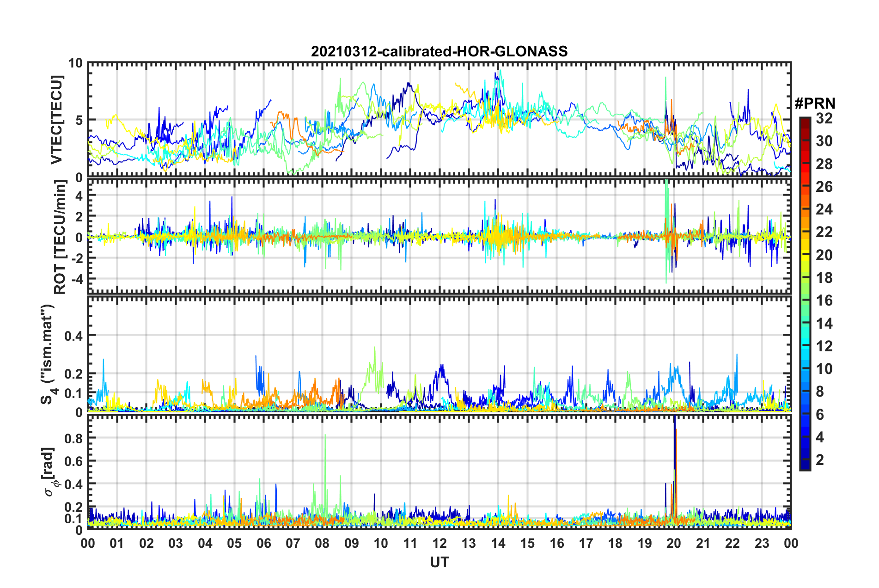Image resolution: width=879 pixels, height=588 pixels.
Task: Click the PRN color scale bar
Action: [805, 294]
